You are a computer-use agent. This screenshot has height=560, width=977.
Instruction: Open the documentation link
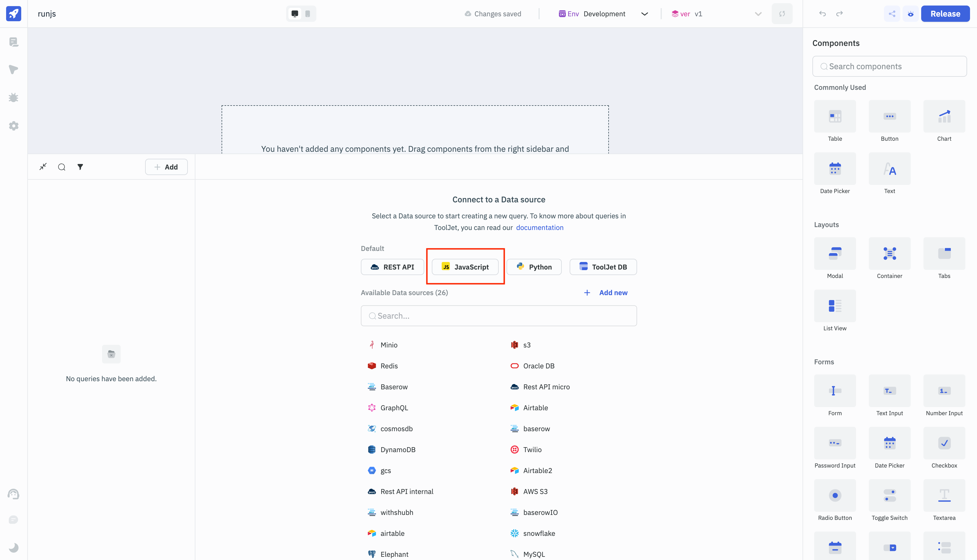(x=539, y=227)
